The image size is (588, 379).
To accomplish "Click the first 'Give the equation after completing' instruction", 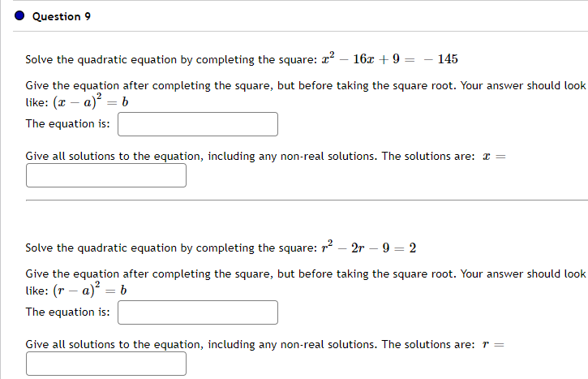I will pos(300,85).
